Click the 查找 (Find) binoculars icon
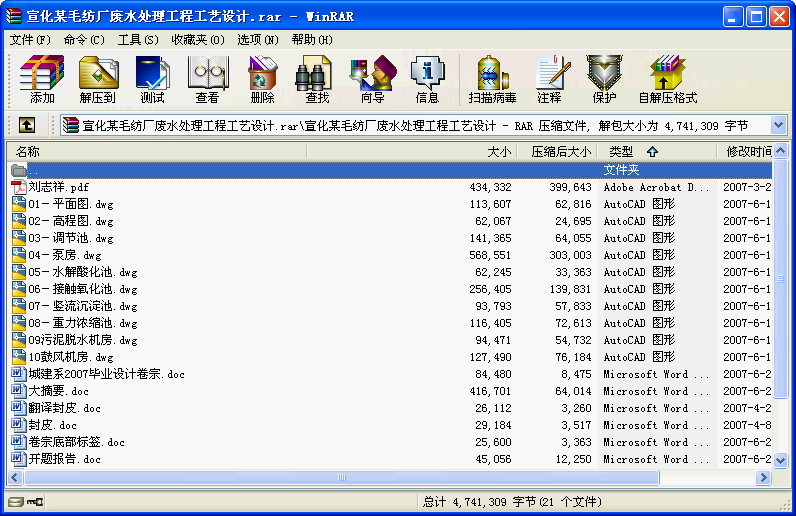 pos(317,80)
